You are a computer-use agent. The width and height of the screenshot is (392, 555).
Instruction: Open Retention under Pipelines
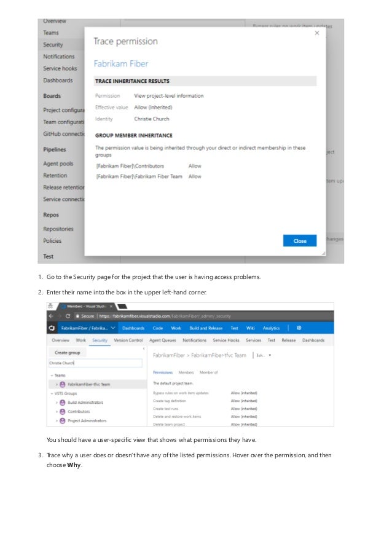pyautogui.click(x=55, y=175)
